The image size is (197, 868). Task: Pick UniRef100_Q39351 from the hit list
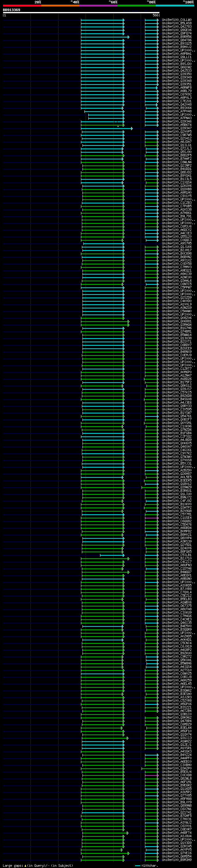click(x=177, y=84)
